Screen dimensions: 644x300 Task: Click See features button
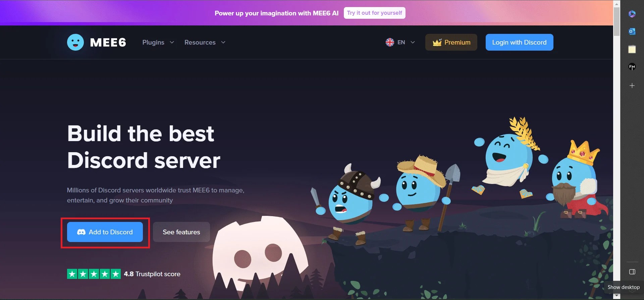point(181,232)
